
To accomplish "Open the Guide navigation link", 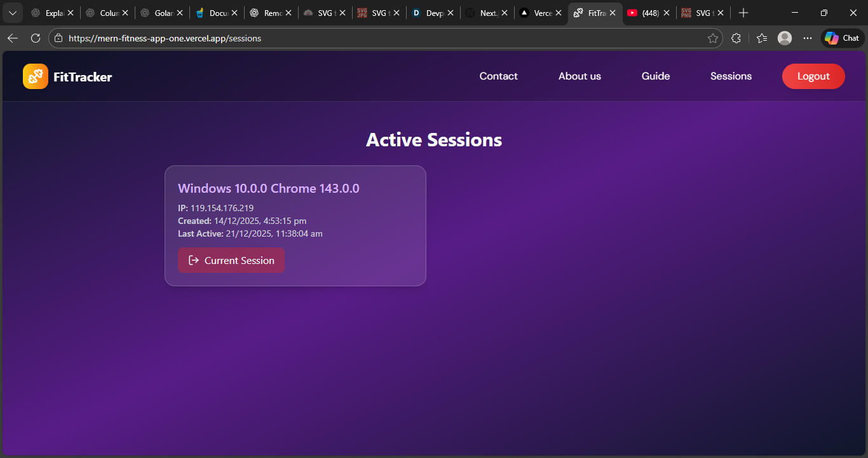I will (x=656, y=76).
